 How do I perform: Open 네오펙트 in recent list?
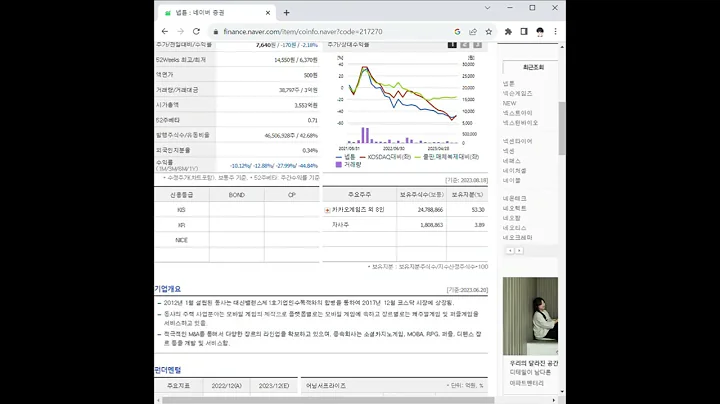(x=514, y=208)
